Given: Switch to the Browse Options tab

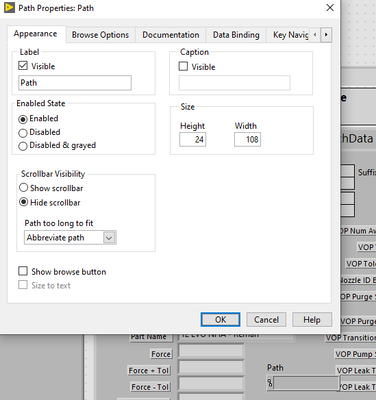Looking at the screenshot, I should (100, 35).
